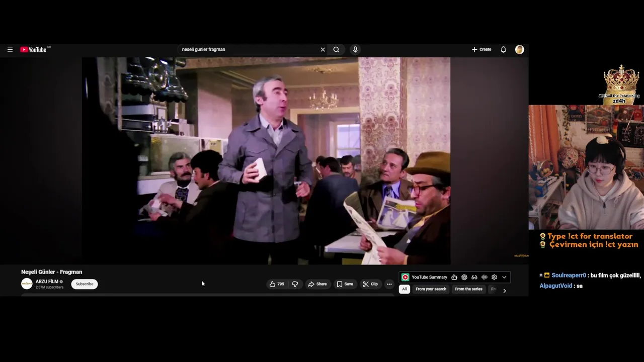
Task: Select the 'All' filter chip
Action: coord(404,289)
